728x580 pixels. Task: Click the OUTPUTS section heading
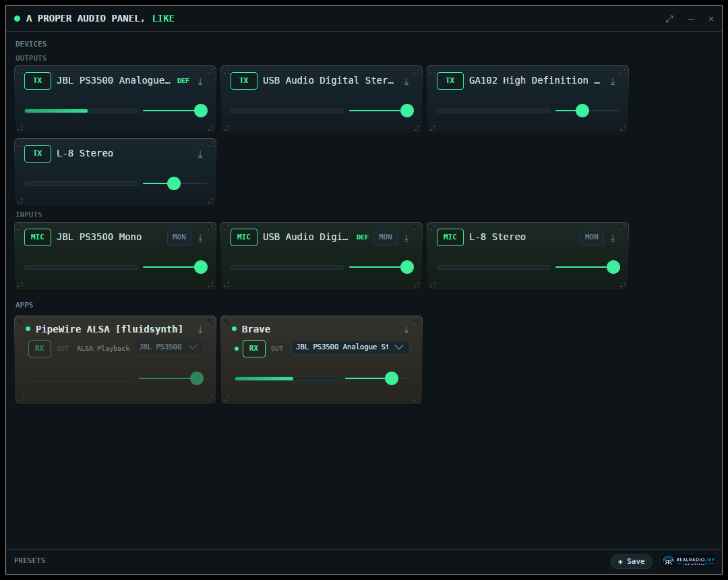pos(31,58)
